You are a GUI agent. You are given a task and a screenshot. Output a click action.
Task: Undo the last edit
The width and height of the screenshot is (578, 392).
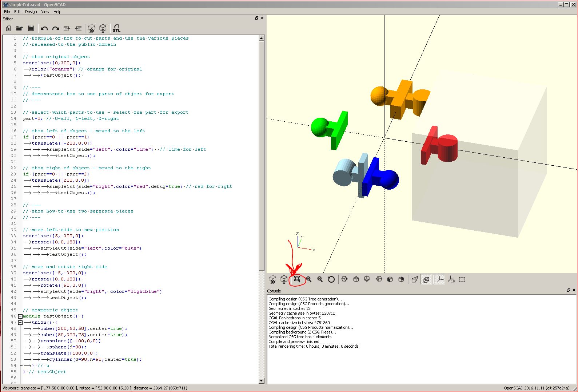(44, 28)
